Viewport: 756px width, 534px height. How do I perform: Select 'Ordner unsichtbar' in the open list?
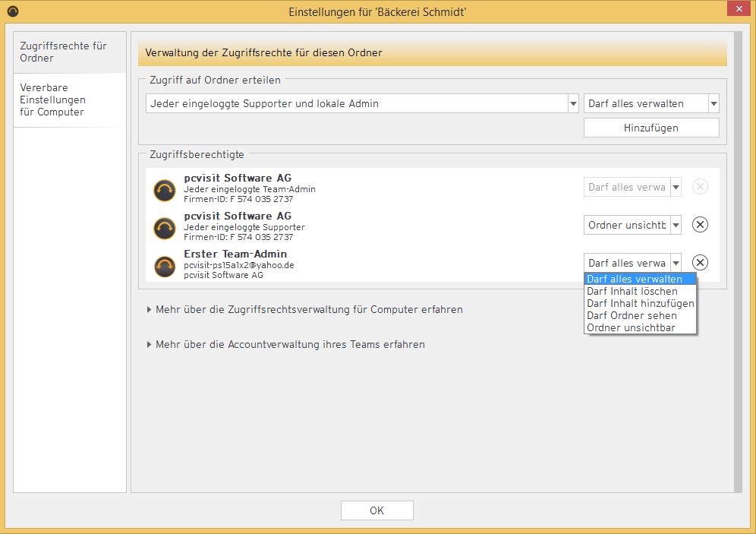click(630, 327)
